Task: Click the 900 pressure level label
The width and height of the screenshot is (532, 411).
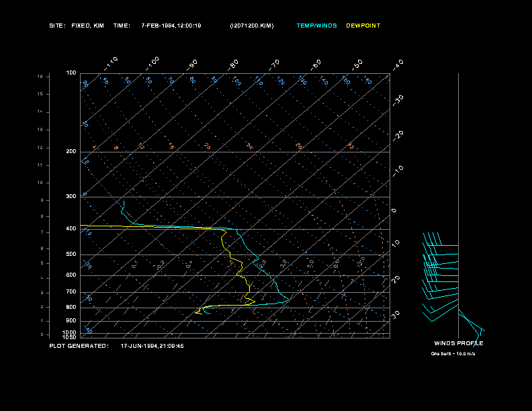Action: point(71,321)
